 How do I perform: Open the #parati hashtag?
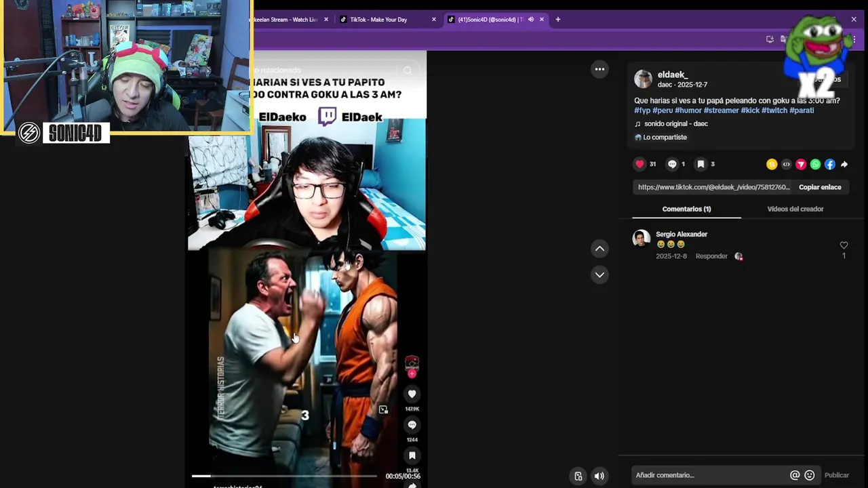point(802,110)
